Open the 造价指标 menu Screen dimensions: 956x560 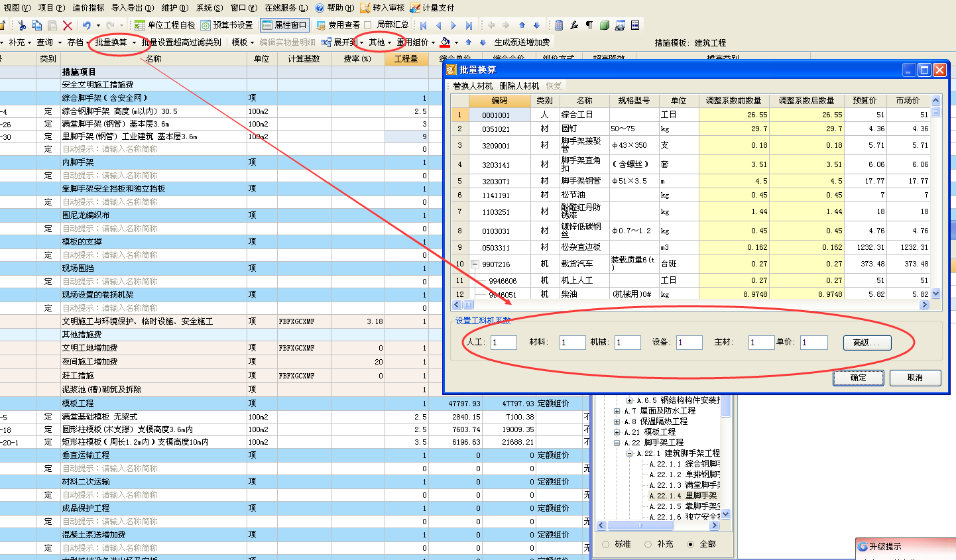tap(88, 8)
